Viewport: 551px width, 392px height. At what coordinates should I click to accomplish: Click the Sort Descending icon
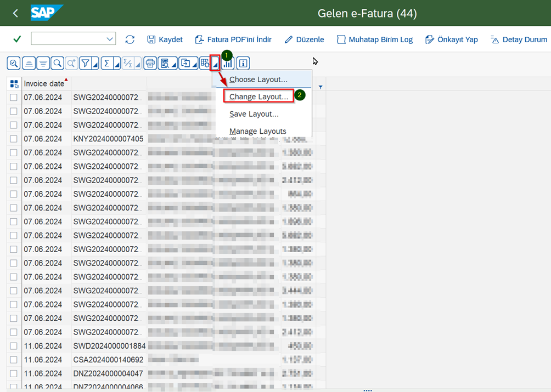(x=43, y=63)
